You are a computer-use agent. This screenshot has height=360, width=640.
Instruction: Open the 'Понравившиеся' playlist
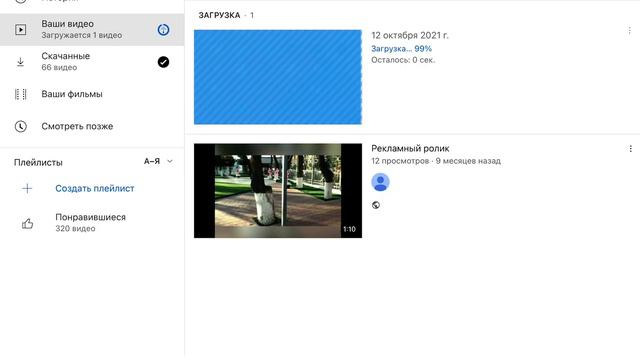click(92, 223)
